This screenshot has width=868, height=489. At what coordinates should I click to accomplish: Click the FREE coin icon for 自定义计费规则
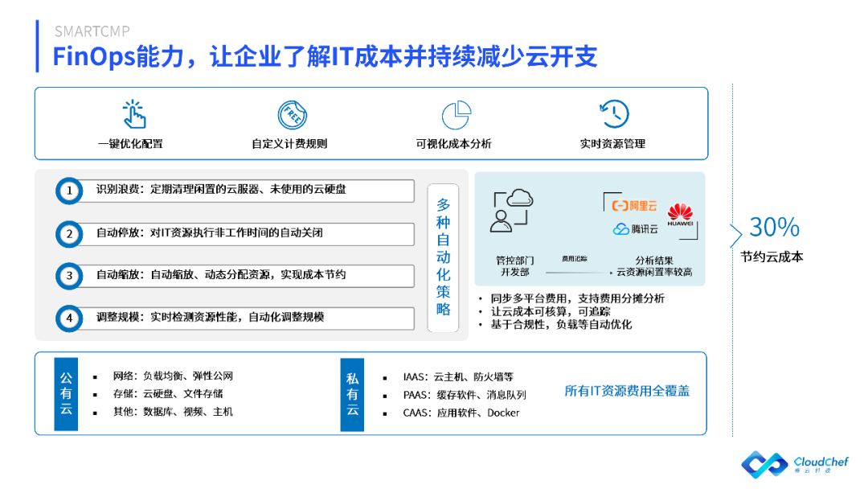pos(292,114)
